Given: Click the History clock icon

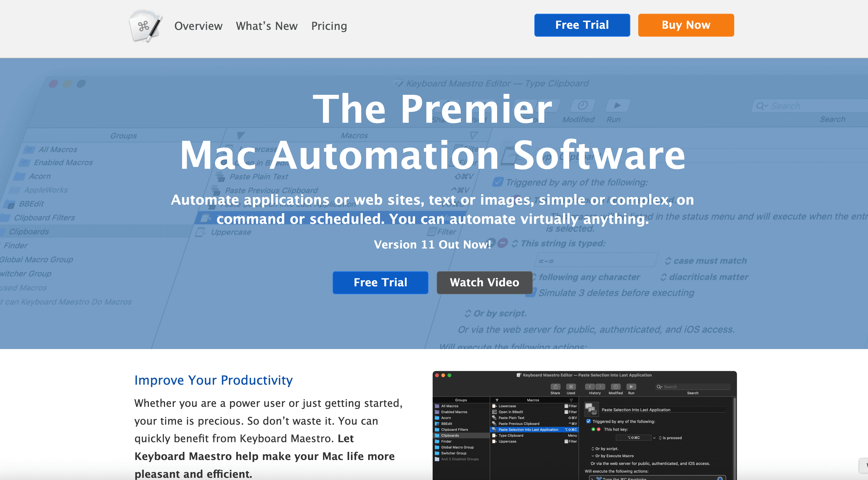Looking at the screenshot, I should click(595, 387).
